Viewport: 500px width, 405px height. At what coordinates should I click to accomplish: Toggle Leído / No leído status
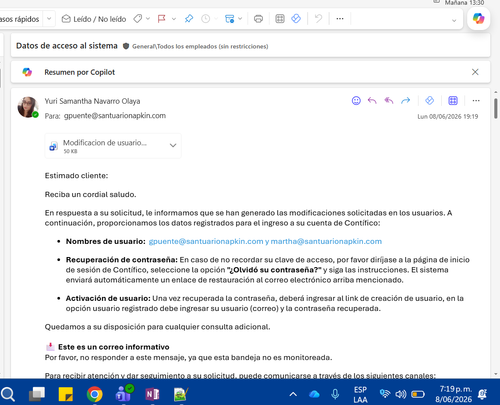[x=94, y=19]
